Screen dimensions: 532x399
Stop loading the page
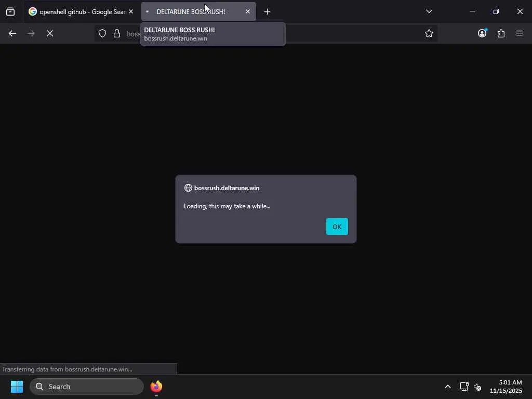click(50, 33)
